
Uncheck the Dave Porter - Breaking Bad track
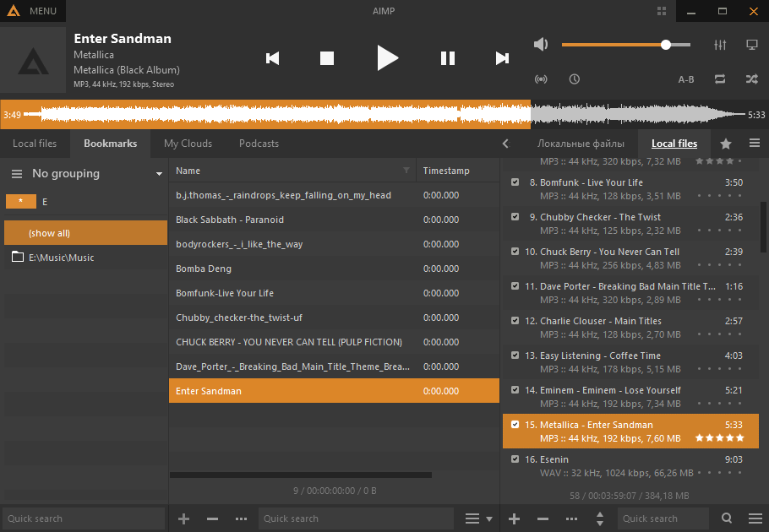tap(515, 285)
